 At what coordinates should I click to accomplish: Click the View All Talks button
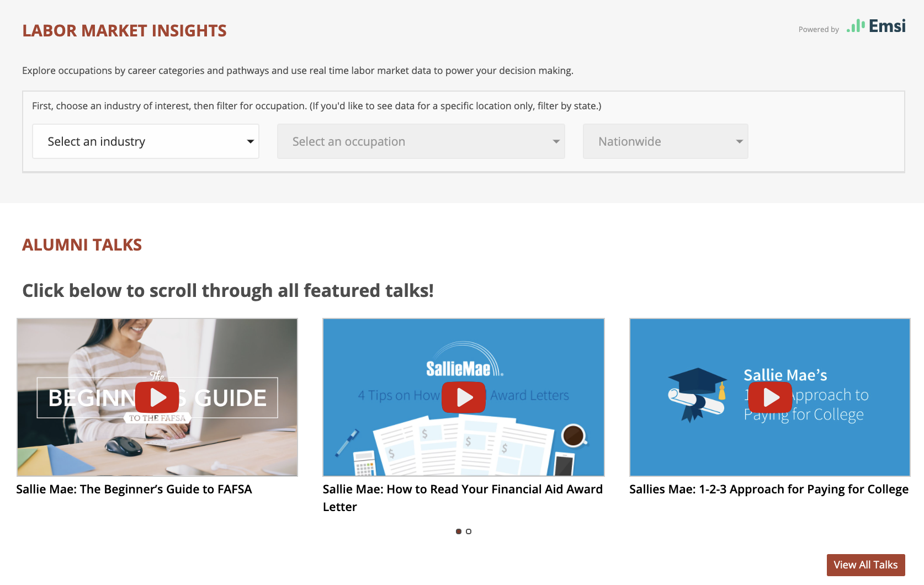(x=865, y=565)
